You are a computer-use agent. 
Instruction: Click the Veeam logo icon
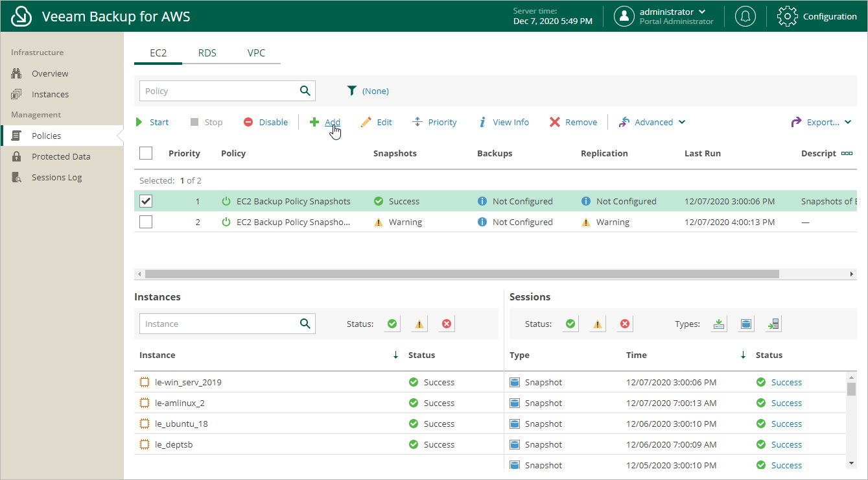point(21,16)
